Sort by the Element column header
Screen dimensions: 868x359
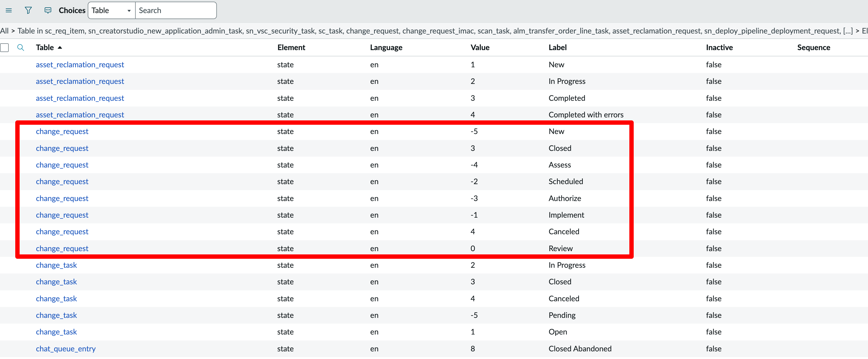(x=291, y=47)
